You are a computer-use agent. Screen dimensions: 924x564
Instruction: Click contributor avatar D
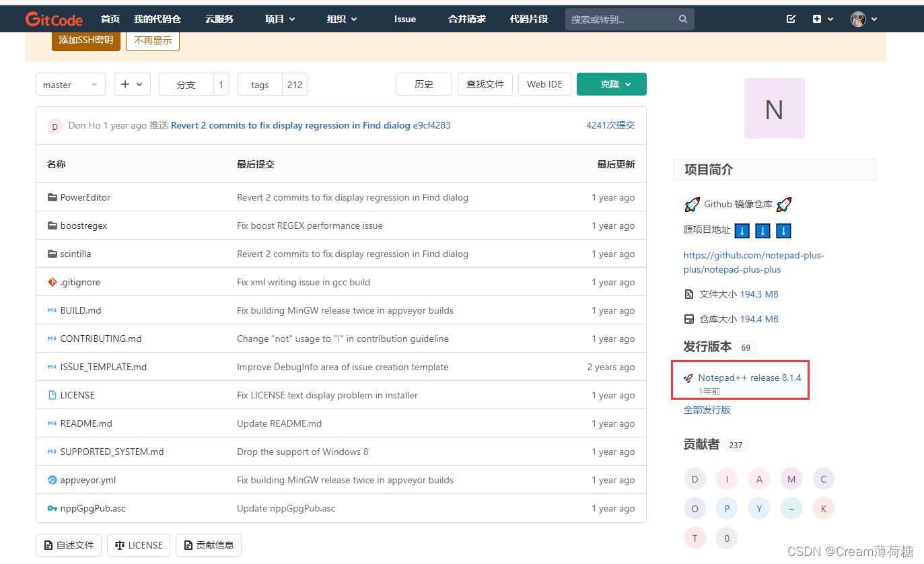coord(695,479)
